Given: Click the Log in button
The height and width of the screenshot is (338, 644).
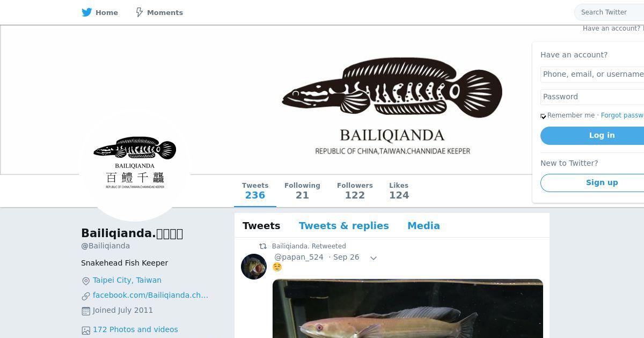Looking at the screenshot, I should tap(592, 136).
